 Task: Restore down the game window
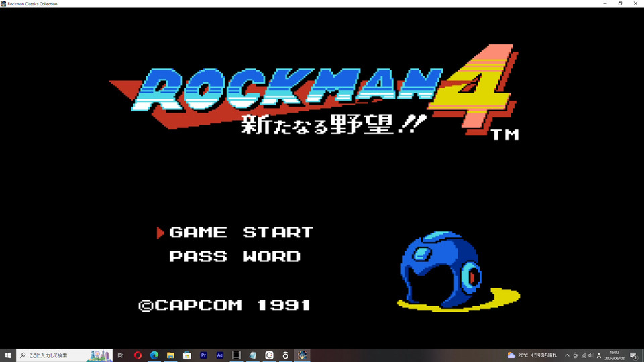tap(620, 4)
